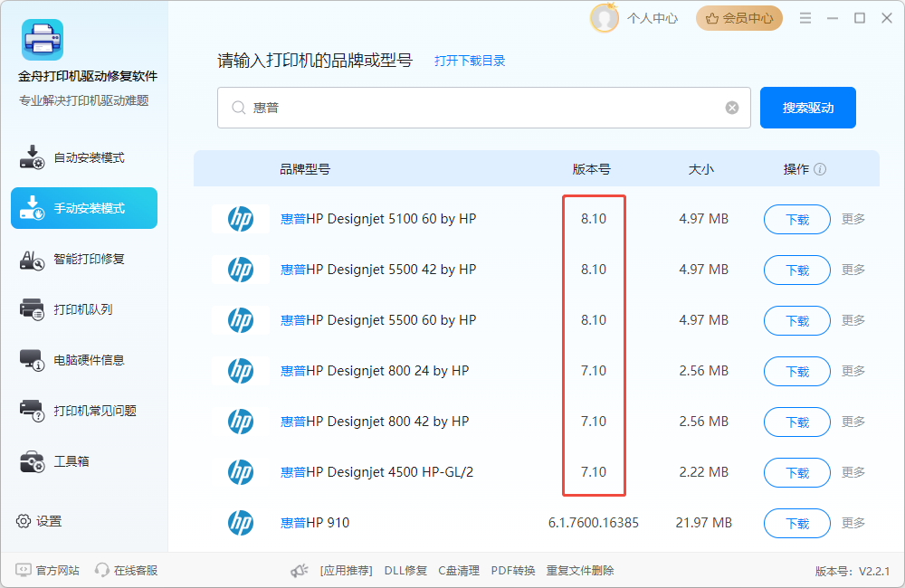This screenshot has width=905, height=588.
Task: Download the Designjet 800 24 driver
Action: pos(797,371)
